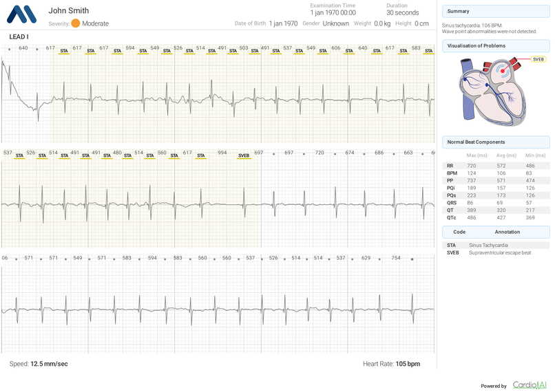Screen dimensions: 555x392
Task: Click the Normal Beat Components header
Action: (x=496, y=142)
